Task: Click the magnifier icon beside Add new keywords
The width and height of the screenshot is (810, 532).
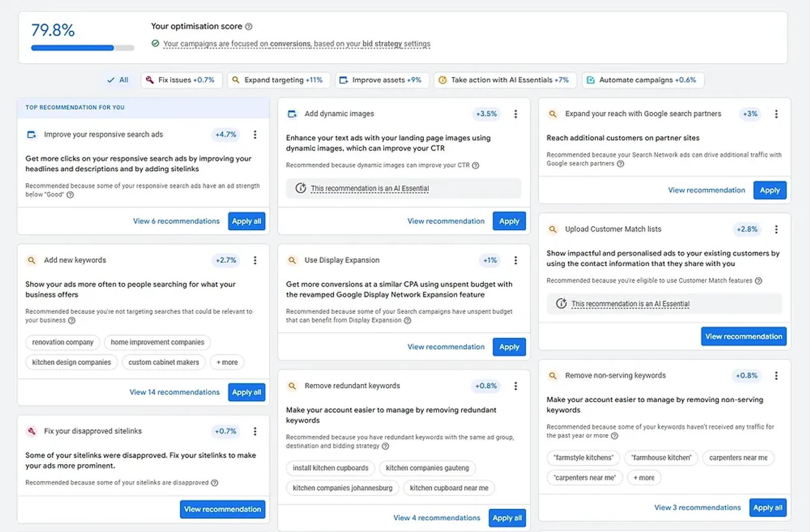Action: 31,260
